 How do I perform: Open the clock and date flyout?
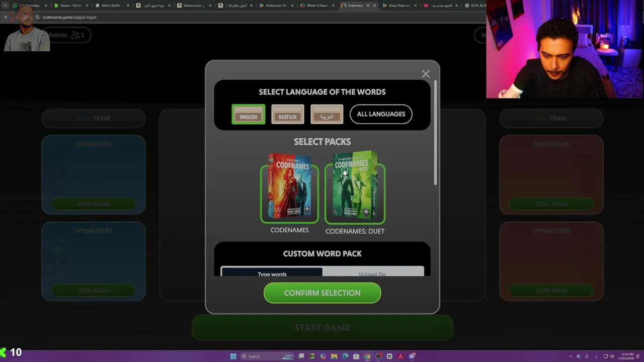(x=626, y=356)
